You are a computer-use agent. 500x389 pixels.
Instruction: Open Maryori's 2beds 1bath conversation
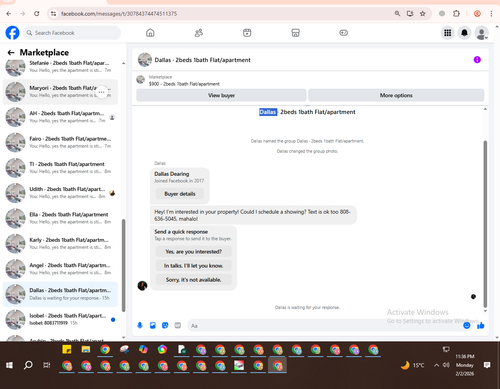(60, 92)
